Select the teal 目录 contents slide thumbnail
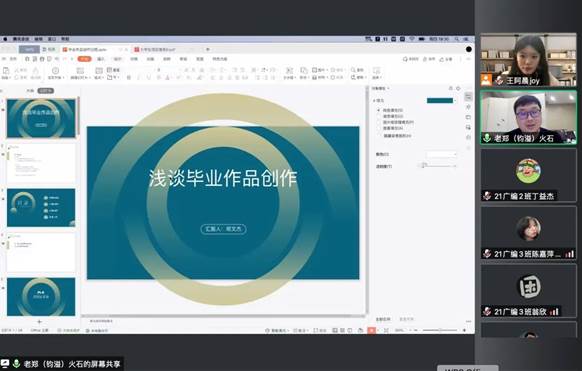 point(41,207)
